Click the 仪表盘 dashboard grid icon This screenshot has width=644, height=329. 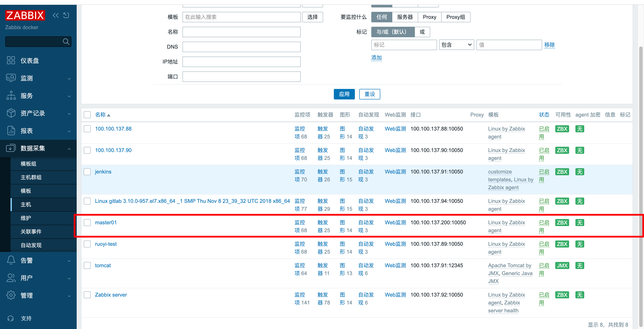click(11, 60)
